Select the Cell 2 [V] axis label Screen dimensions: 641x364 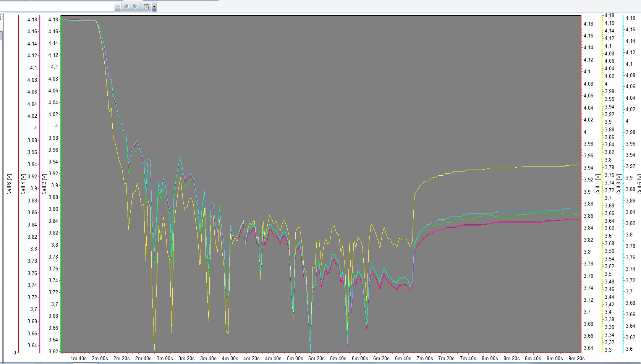pos(44,184)
